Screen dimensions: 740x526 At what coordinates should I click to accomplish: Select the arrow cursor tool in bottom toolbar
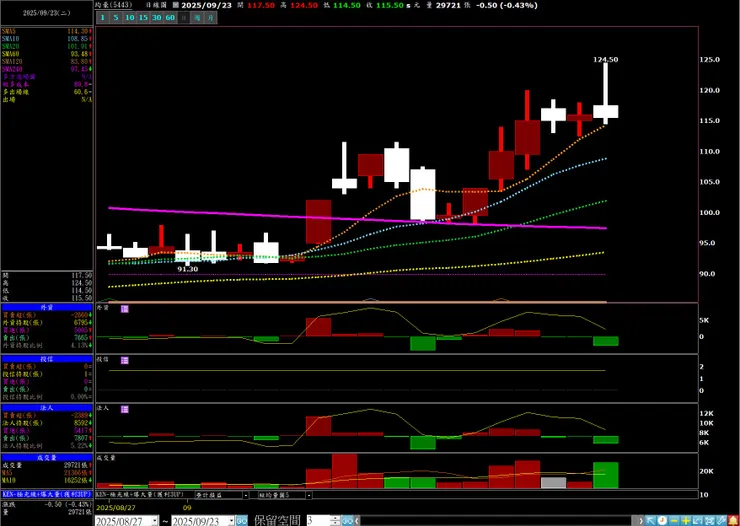[x=651, y=521]
